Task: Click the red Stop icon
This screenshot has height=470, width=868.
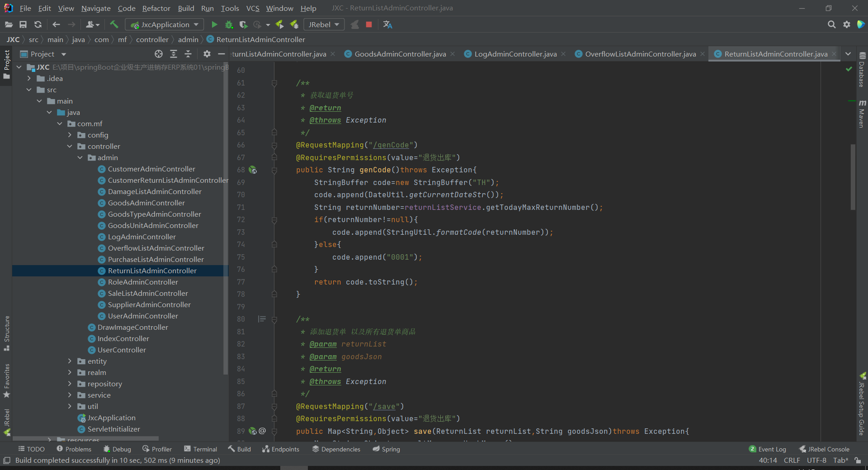Action: click(369, 24)
